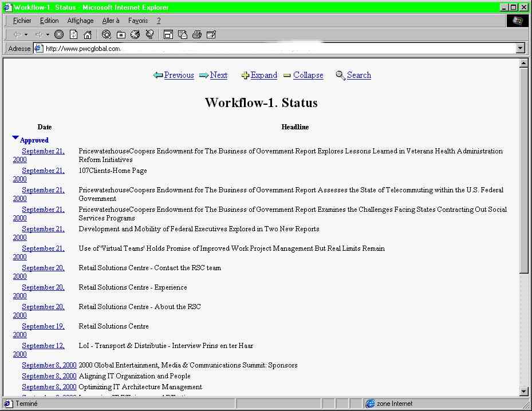The height and width of the screenshot is (411, 532).
Task: Open the Adresse bar dropdown list
Action: (x=521, y=49)
